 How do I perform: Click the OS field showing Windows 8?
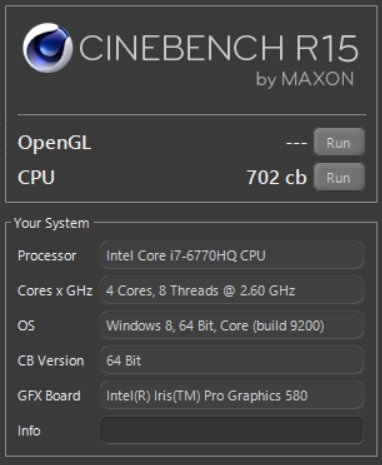tap(232, 326)
